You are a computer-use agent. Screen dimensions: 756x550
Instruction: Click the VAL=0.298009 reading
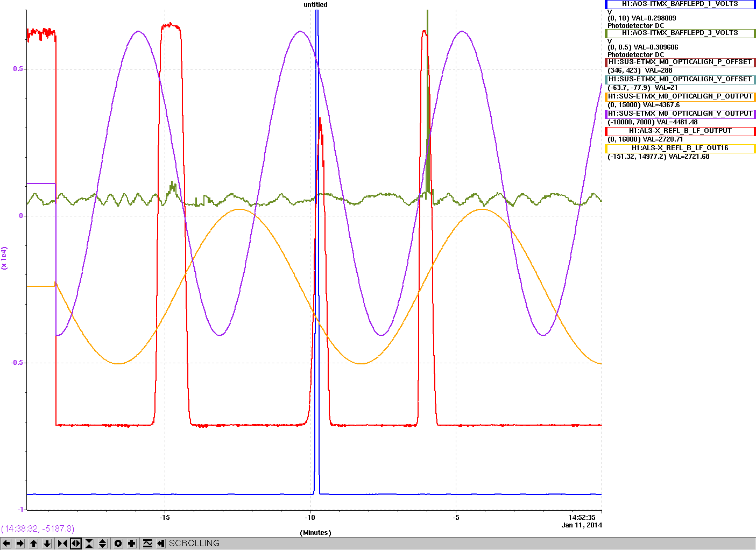tap(654, 18)
